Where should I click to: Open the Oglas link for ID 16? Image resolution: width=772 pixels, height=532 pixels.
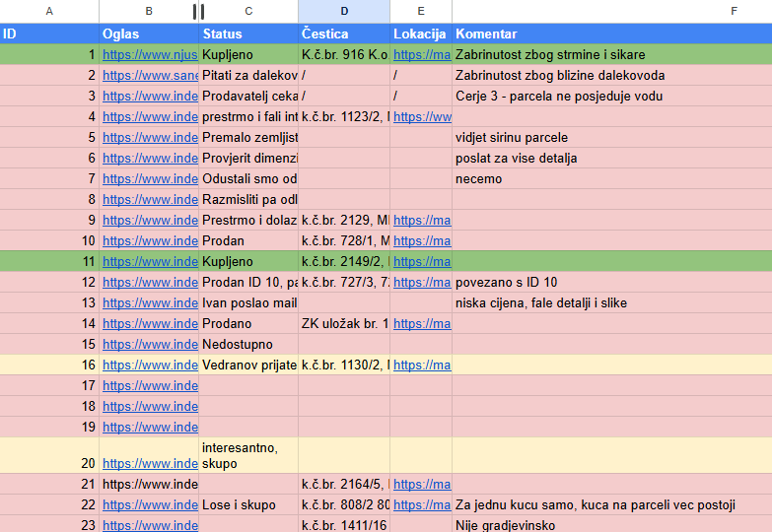coord(150,366)
